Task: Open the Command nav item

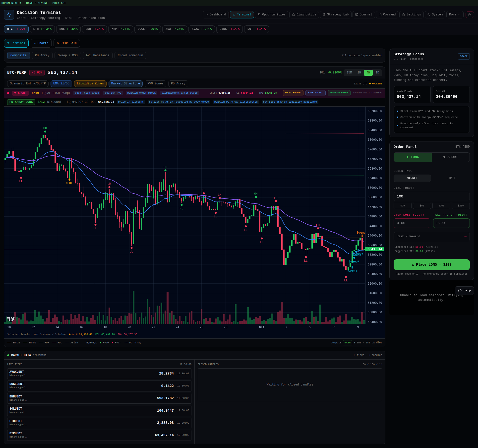Action: [387, 15]
